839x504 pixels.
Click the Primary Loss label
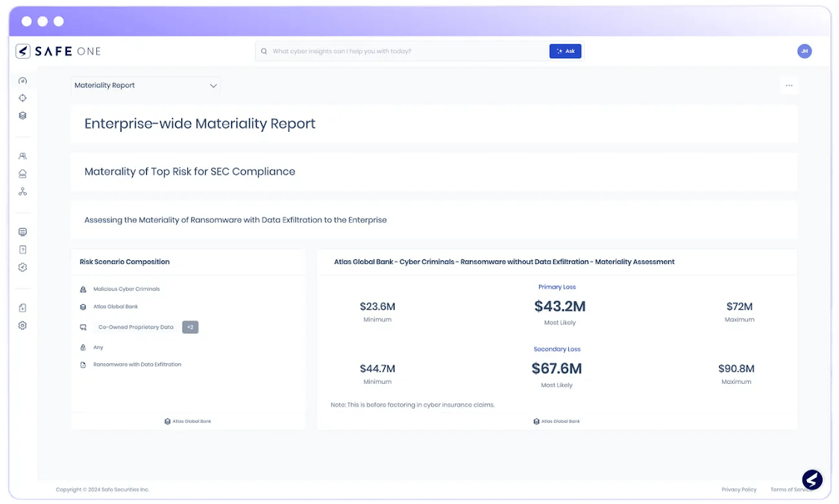tap(557, 287)
